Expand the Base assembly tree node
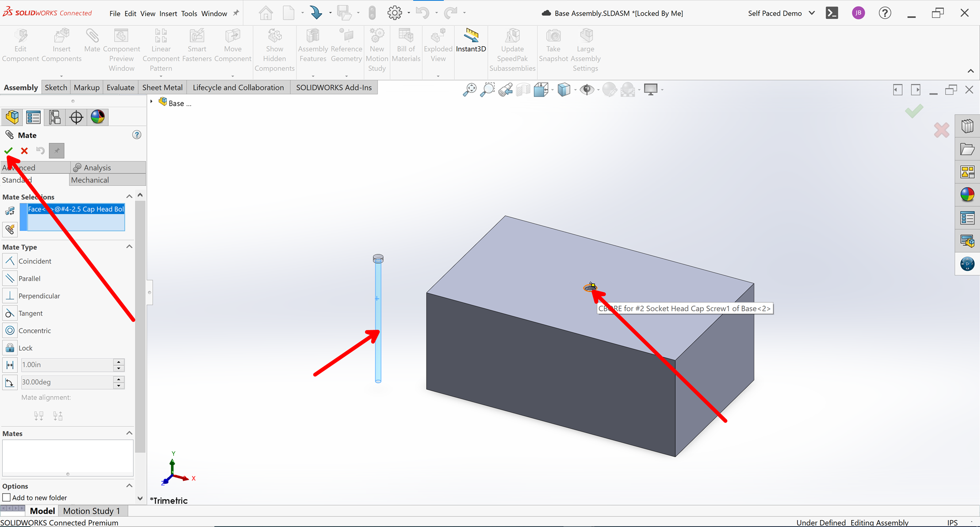The width and height of the screenshot is (980, 527). tap(151, 102)
